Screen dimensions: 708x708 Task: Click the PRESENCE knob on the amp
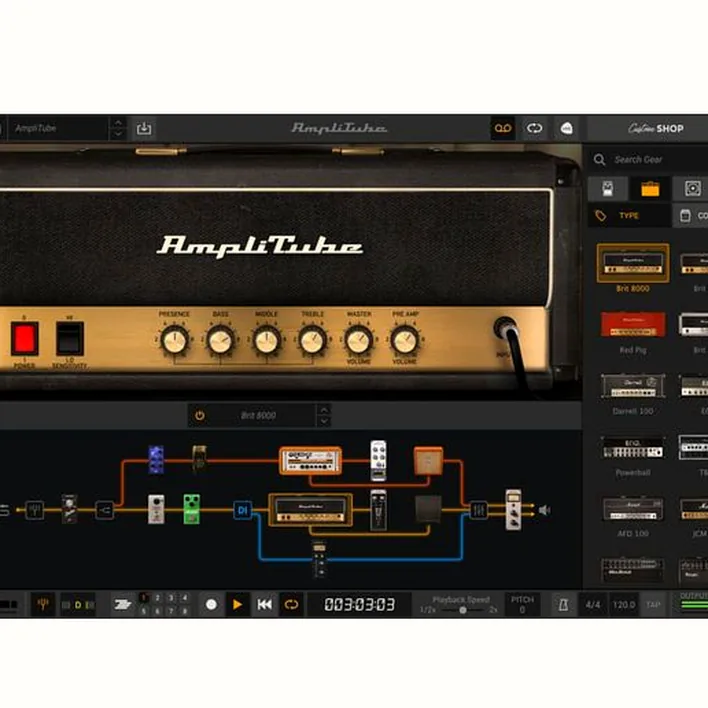pyautogui.click(x=174, y=340)
